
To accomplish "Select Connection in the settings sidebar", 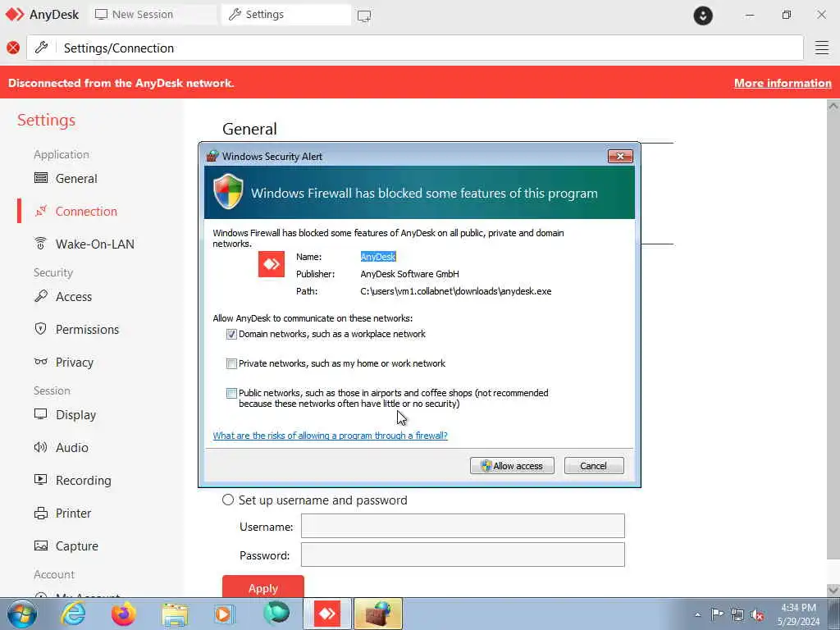I will coord(75,211).
